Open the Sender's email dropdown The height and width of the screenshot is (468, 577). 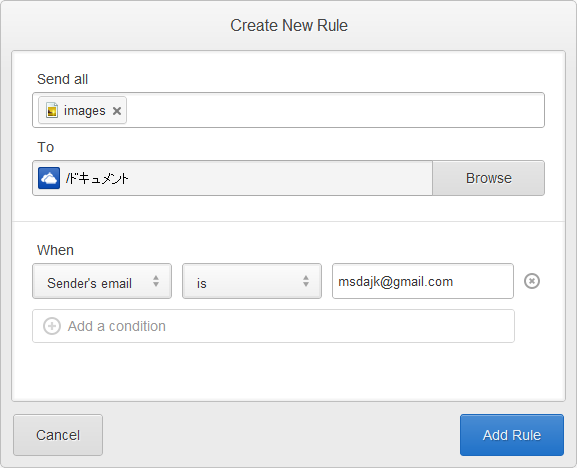[102, 281]
